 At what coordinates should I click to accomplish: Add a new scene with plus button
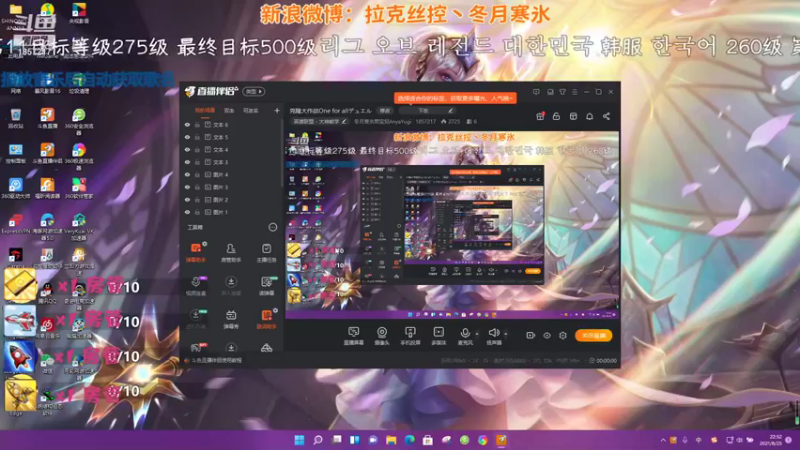[x=277, y=111]
